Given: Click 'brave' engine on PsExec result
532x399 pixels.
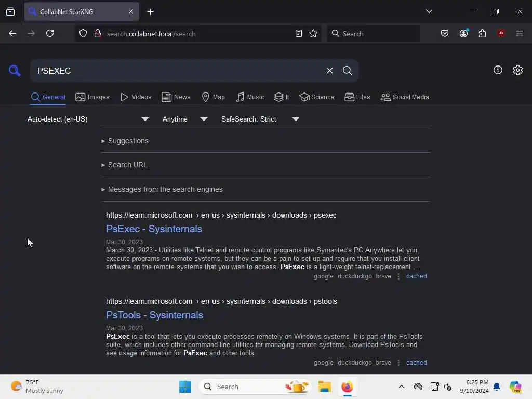Looking at the screenshot, I should pyautogui.click(x=383, y=276).
